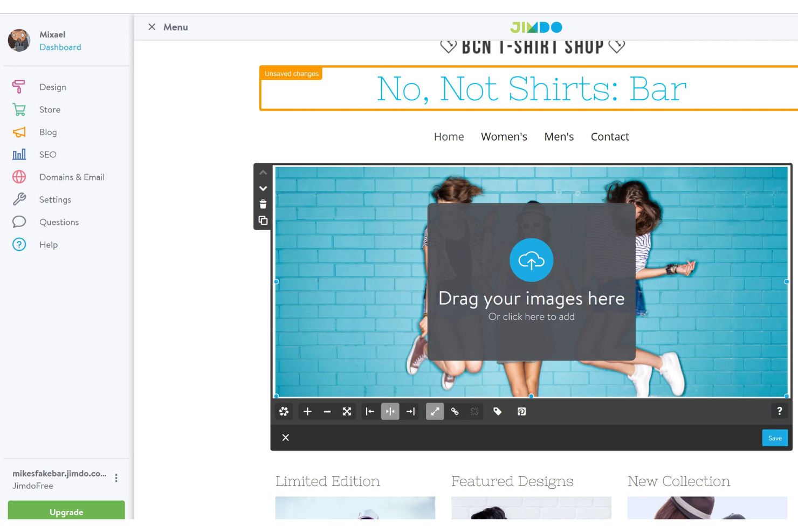Open the three-dot menu beside mikesfakebar.jimdo.co

116,478
